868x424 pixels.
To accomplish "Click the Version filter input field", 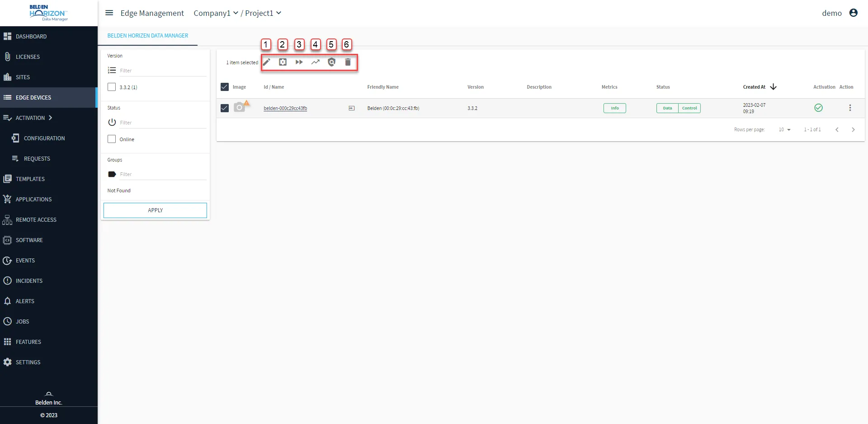I will coord(163,71).
